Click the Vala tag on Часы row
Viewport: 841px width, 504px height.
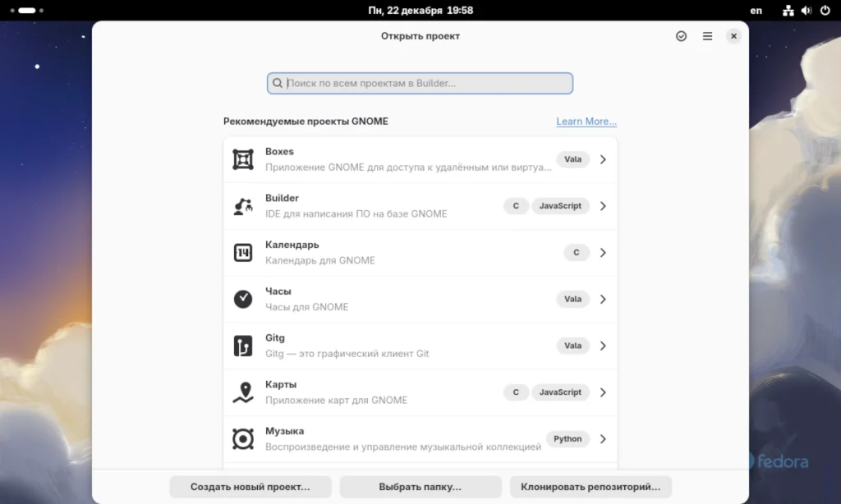572,299
